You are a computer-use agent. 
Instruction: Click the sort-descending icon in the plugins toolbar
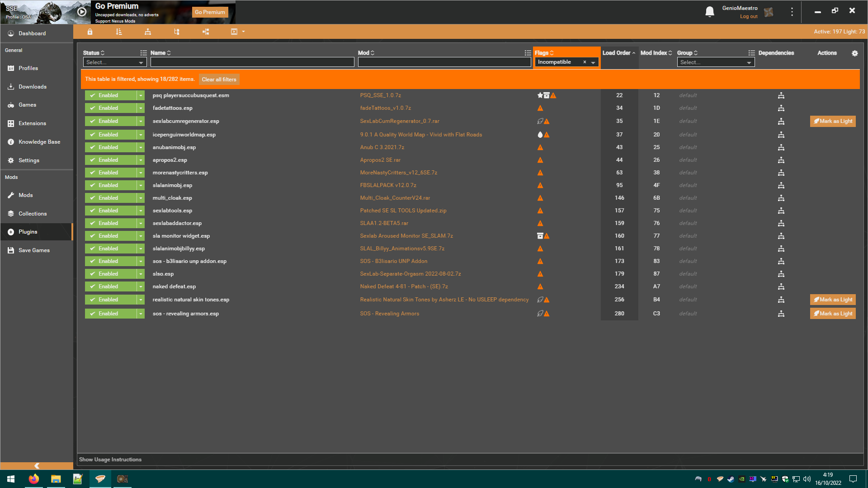point(119,32)
